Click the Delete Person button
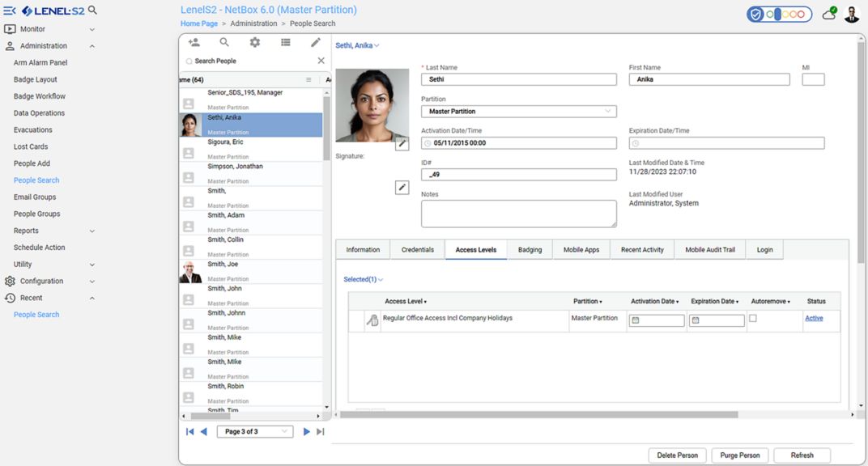This screenshot has width=868, height=466. 677,455
